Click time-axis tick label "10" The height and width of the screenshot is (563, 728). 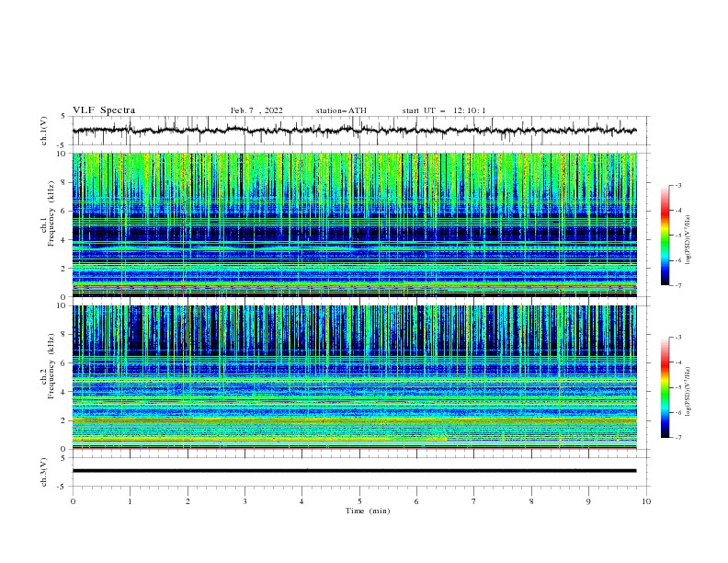tap(646, 501)
